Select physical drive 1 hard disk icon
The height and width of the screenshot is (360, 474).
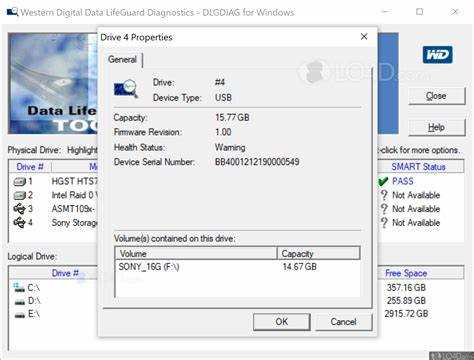click(x=19, y=182)
